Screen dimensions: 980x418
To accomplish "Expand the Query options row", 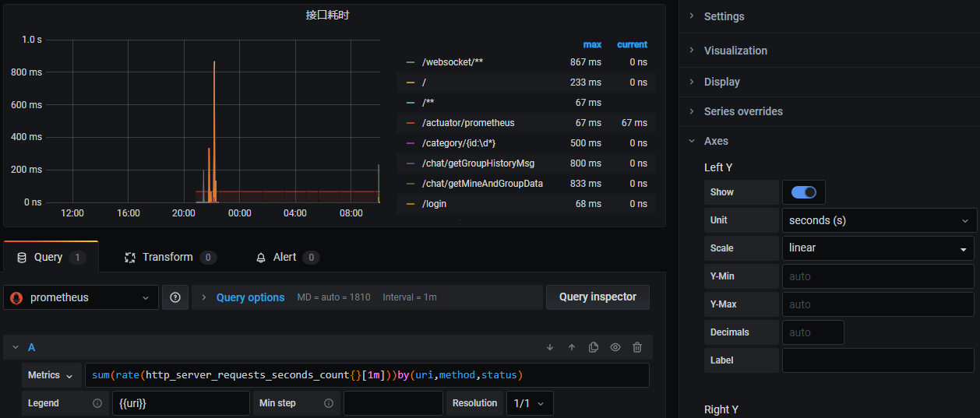I will [x=249, y=297].
